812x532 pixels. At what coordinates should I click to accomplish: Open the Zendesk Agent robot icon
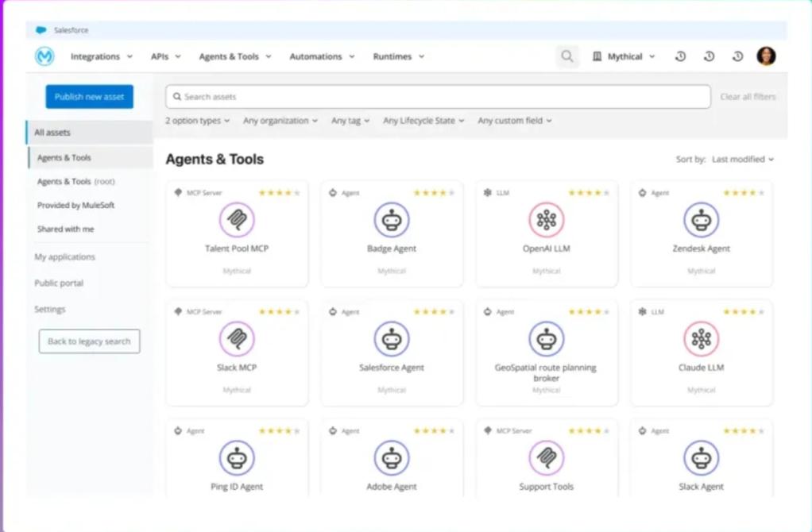[x=701, y=220]
